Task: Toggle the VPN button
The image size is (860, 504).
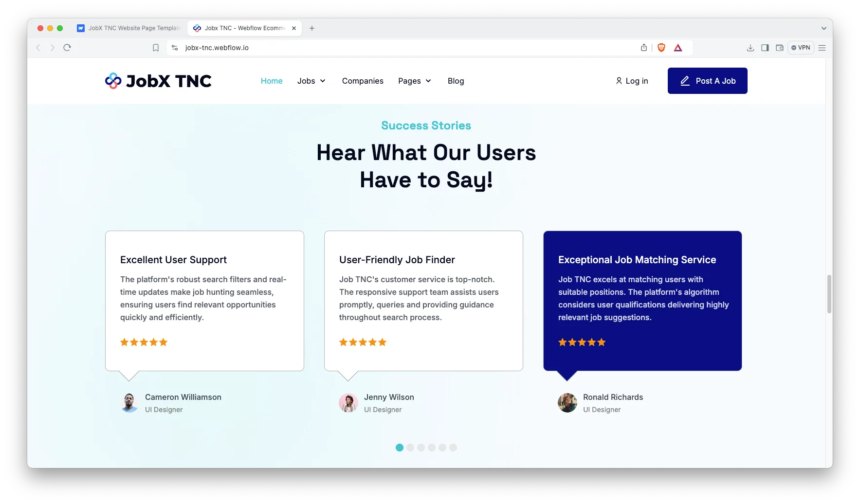Action: pos(801,48)
